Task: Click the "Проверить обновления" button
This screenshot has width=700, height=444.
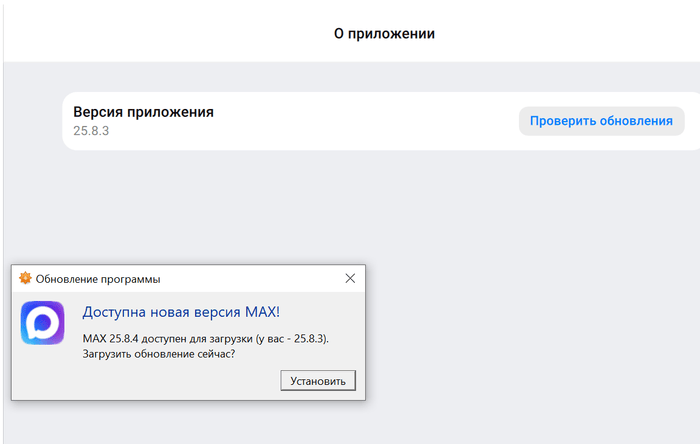Action: coord(601,121)
